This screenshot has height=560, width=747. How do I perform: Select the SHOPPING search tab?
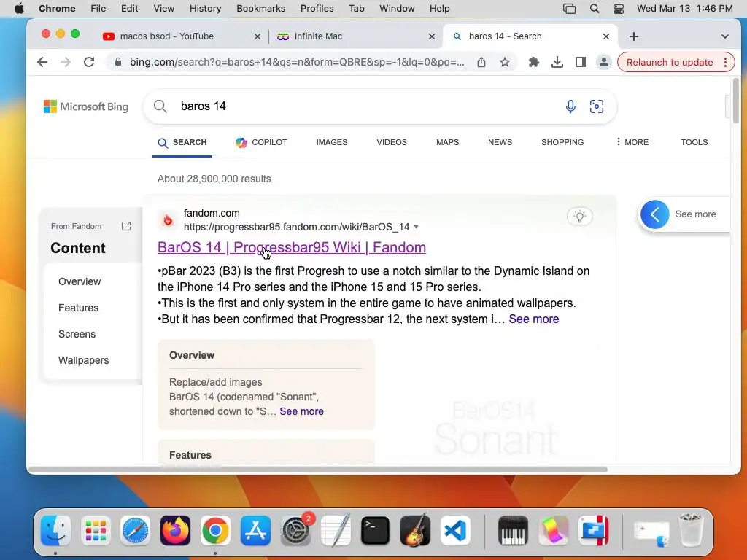pyautogui.click(x=562, y=142)
